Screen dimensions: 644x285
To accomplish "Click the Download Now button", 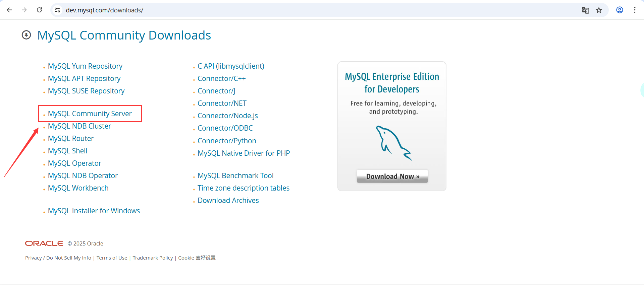I will [x=392, y=176].
